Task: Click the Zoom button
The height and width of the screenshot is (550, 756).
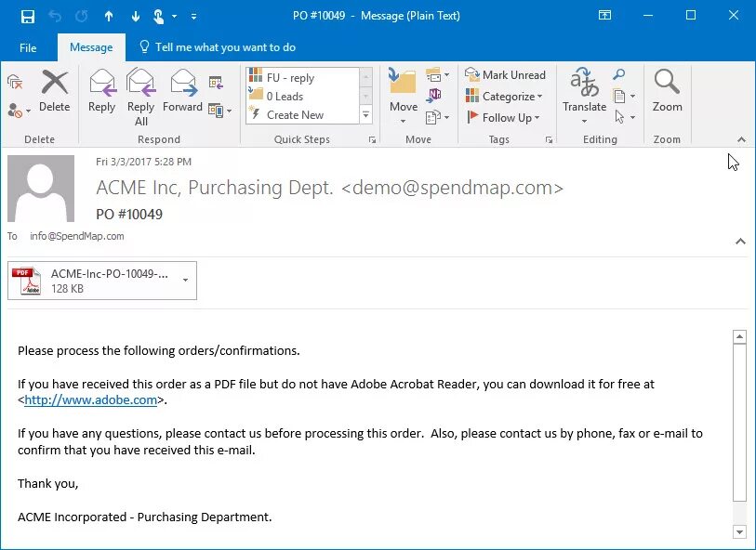Action: (668, 90)
